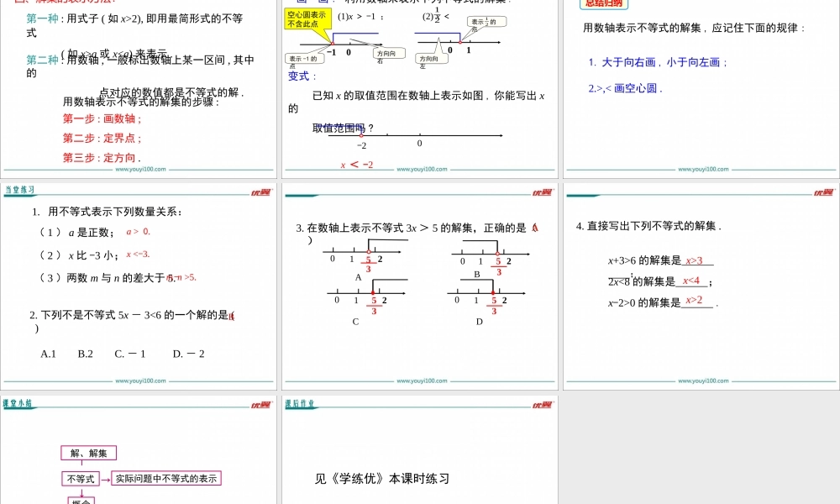Click the answer option D. − 2

[188, 354]
